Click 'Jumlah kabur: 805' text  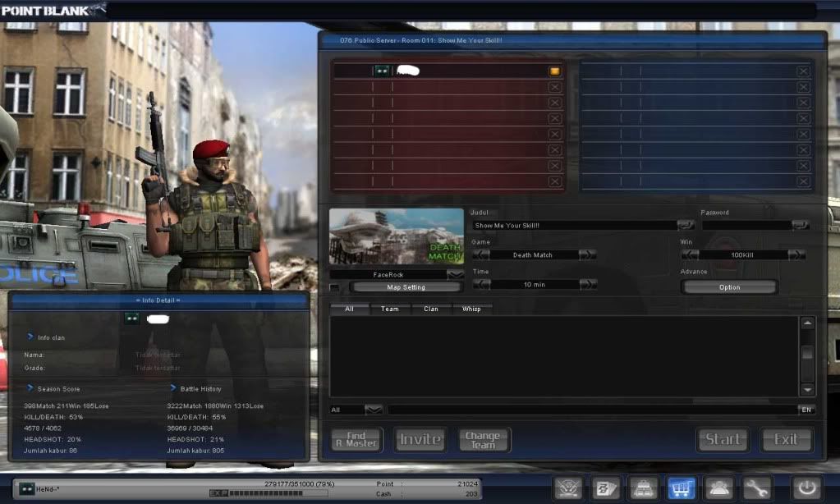click(x=195, y=451)
